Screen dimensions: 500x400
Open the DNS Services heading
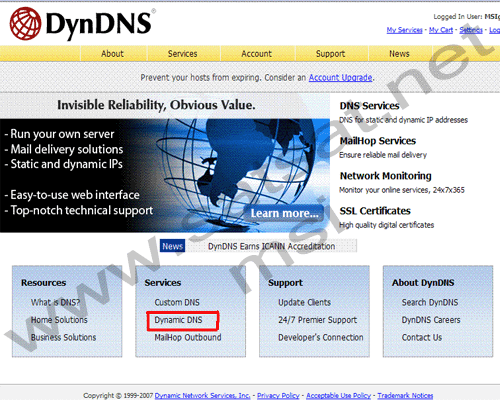click(369, 106)
